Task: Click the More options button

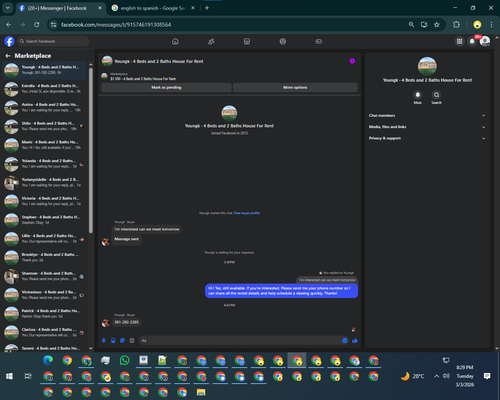Action: coord(295,87)
